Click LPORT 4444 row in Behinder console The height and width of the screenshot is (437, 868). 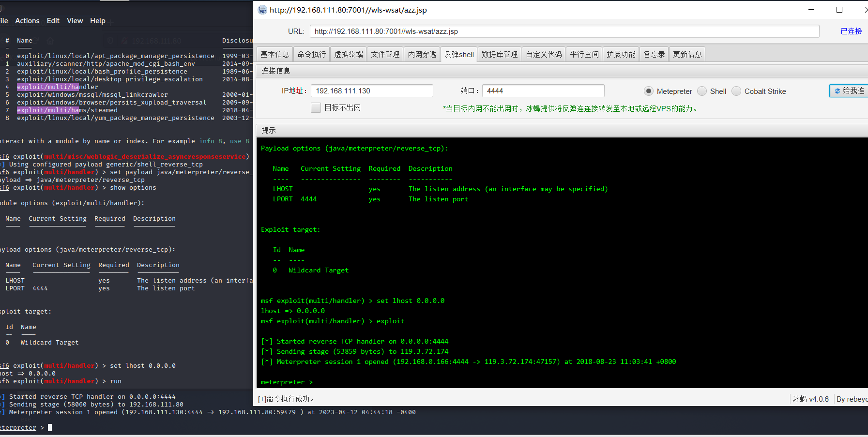coord(371,199)
